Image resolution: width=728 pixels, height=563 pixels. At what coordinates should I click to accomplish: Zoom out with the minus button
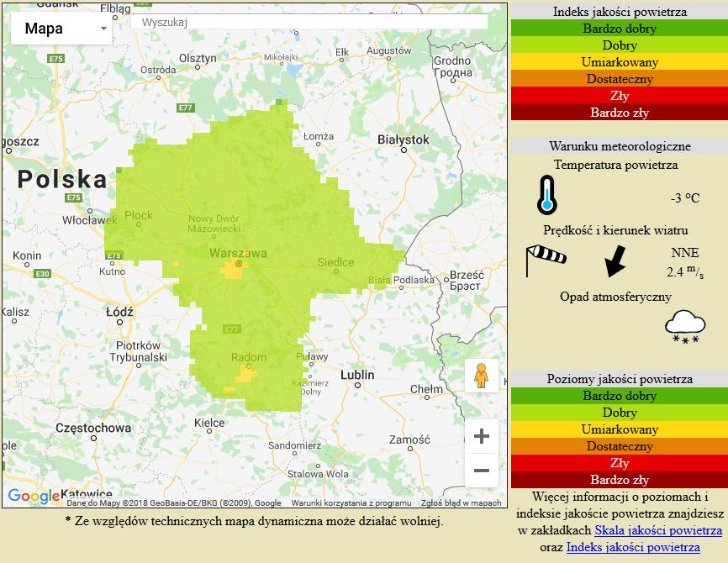pos(482,471)
